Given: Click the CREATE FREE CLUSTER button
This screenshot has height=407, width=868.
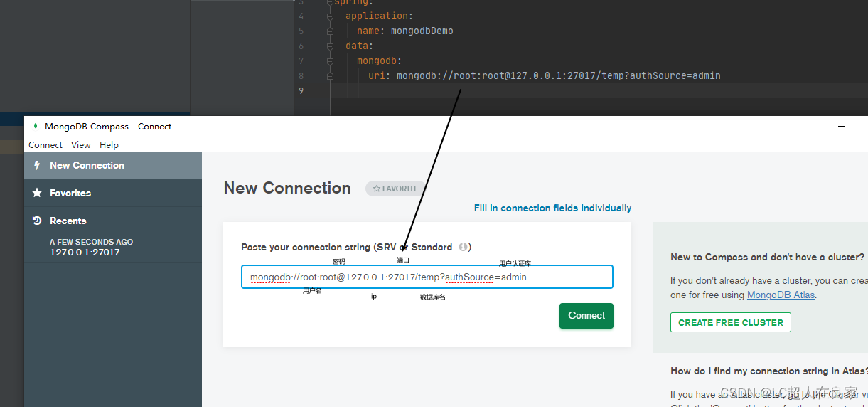Looking at the screenshot, I should [x=730, y=322].
